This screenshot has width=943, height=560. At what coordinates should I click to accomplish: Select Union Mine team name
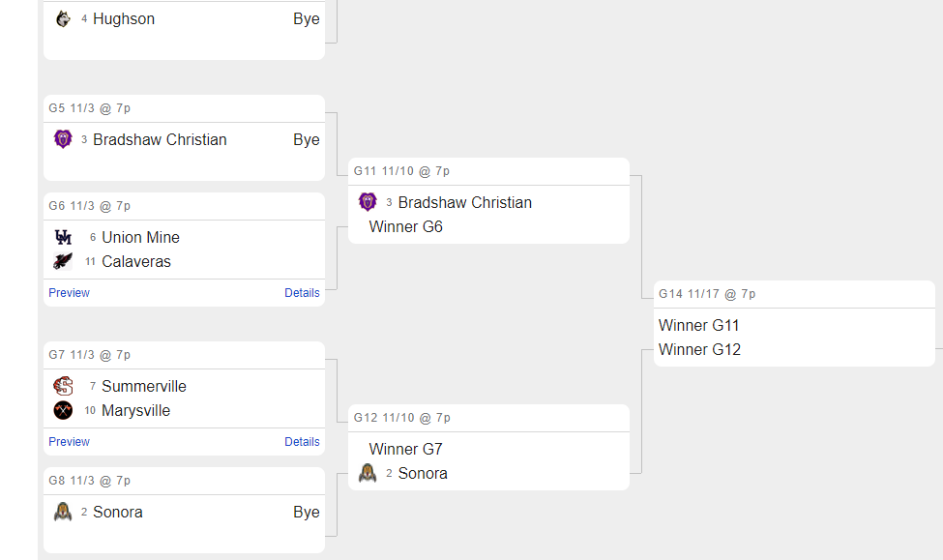141,238
